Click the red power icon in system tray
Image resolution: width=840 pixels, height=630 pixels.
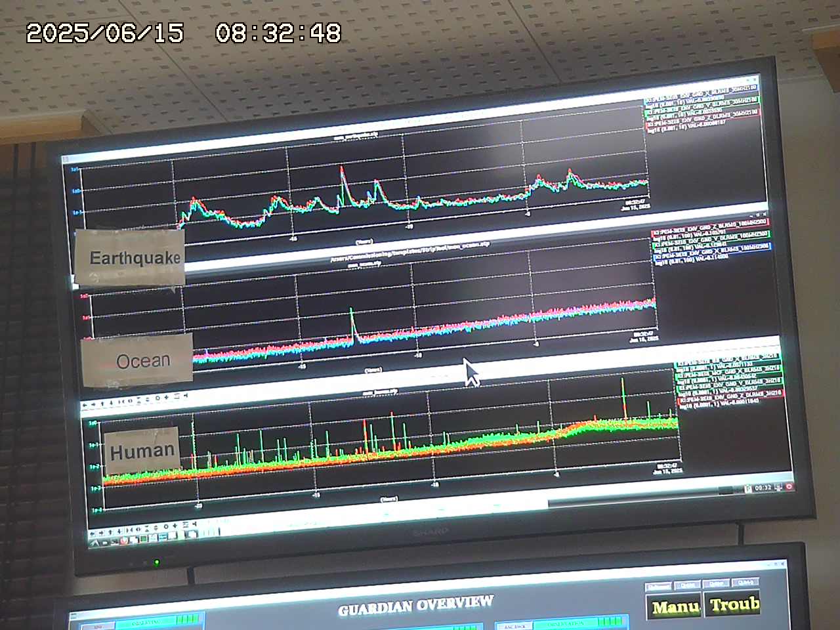789,486
